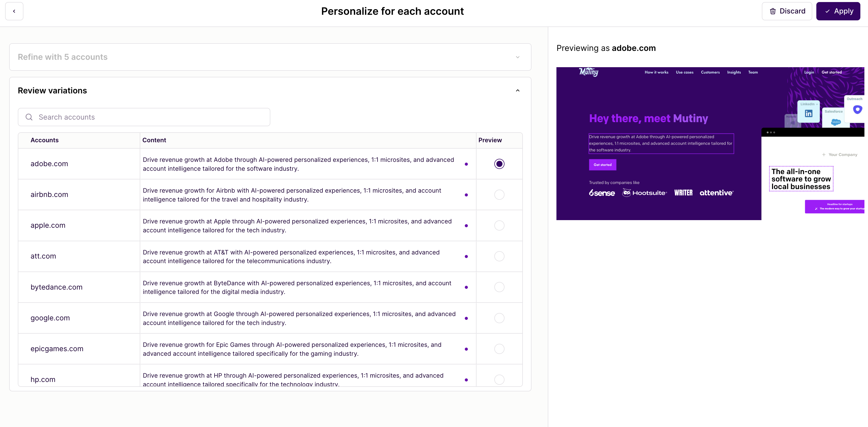Image resolution: width=868 pixels, height=427 pixels.
Task: Open How it works in preview nav
Action: coord(656,72)
